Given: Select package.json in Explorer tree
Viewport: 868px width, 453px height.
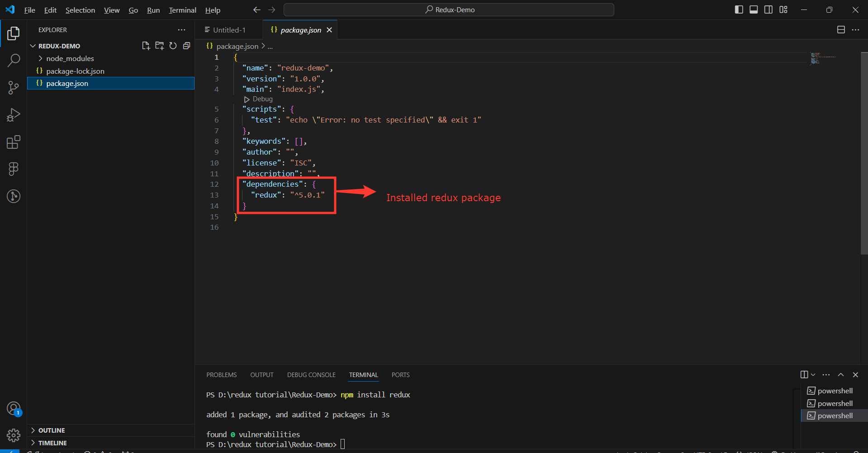Looking at the screenshot, I should click(x=111, y=83).
